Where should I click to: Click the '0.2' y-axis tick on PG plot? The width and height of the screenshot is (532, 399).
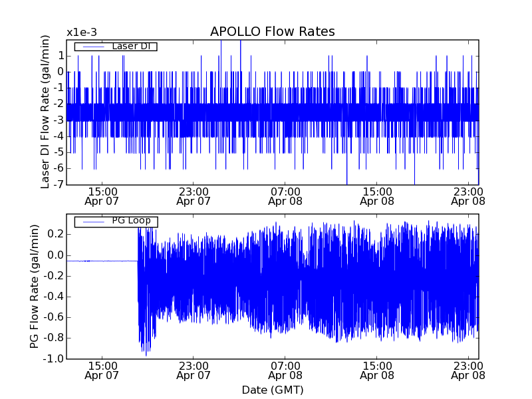pos(56,234)
